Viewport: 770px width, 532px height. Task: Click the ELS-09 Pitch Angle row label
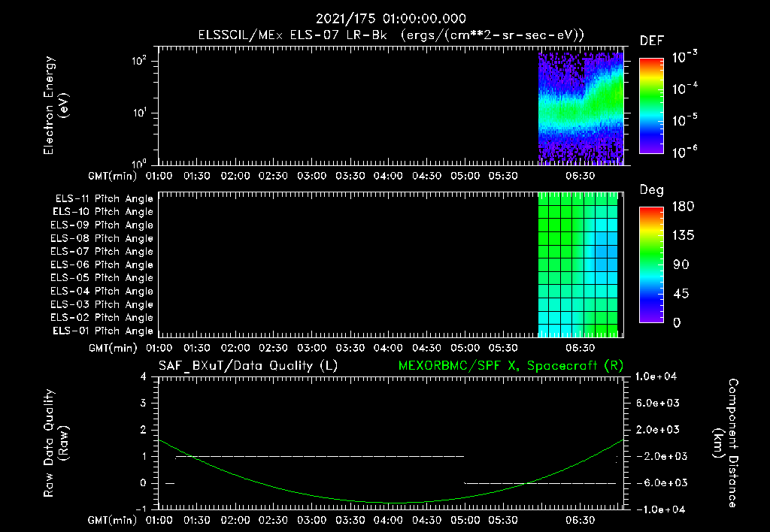(102, 225)
